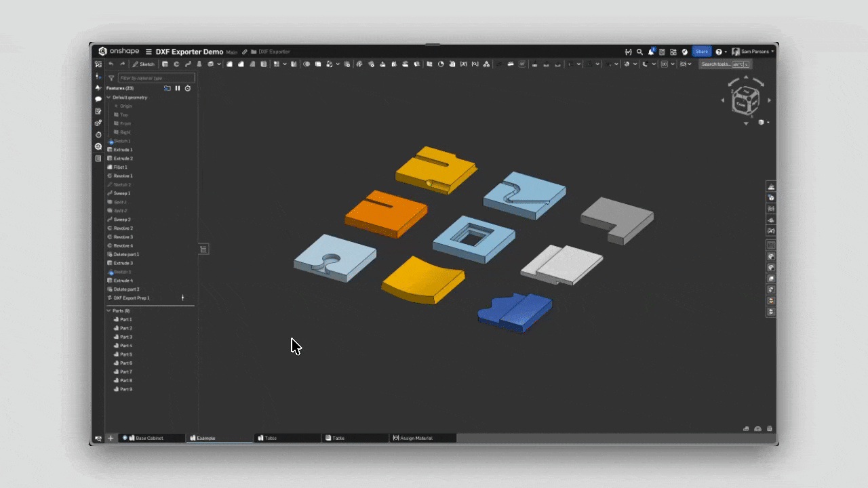
Task: Collapse the Parts (9) list
Action: pos(108,310)
